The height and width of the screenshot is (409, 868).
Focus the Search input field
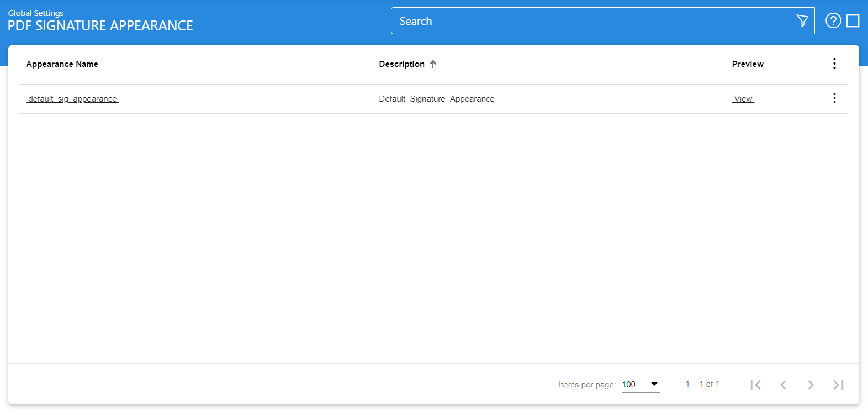pyautogui.click(x=591, y=21)
